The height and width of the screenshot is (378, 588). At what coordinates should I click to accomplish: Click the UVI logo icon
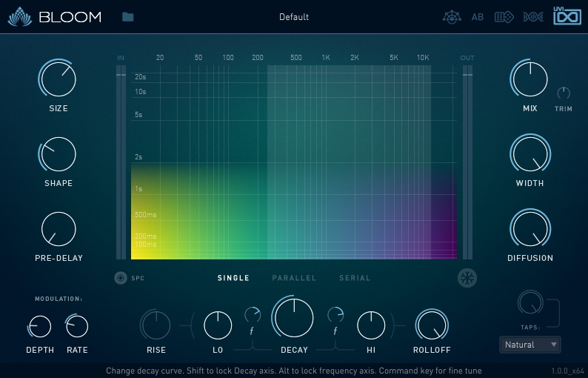pyautogui.click(x=567, y=16)
